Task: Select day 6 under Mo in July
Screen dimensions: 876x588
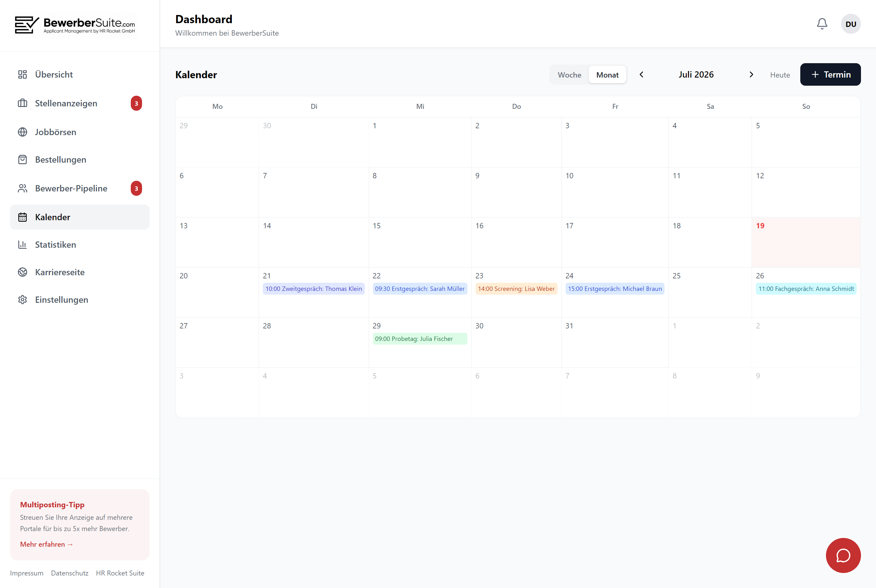Action: [217, 192]
